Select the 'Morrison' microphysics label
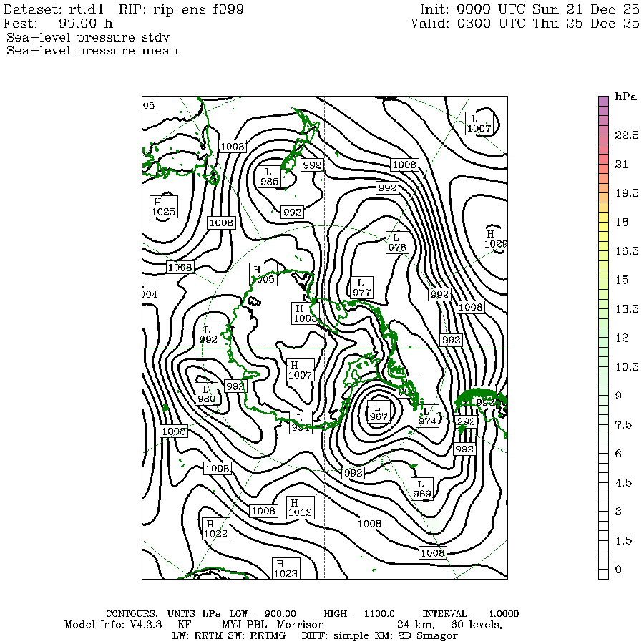The height and width of the screenshot is (644, 644). [301, 625]
